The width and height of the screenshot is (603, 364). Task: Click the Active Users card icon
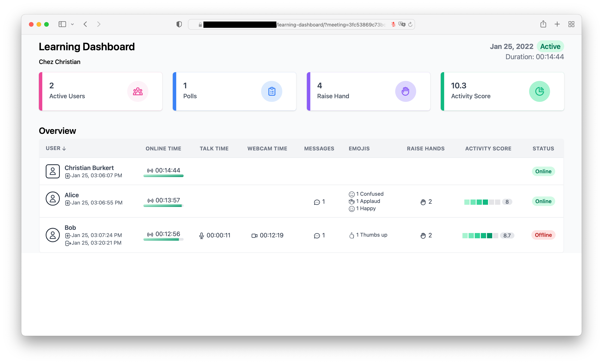pos(138,91)
